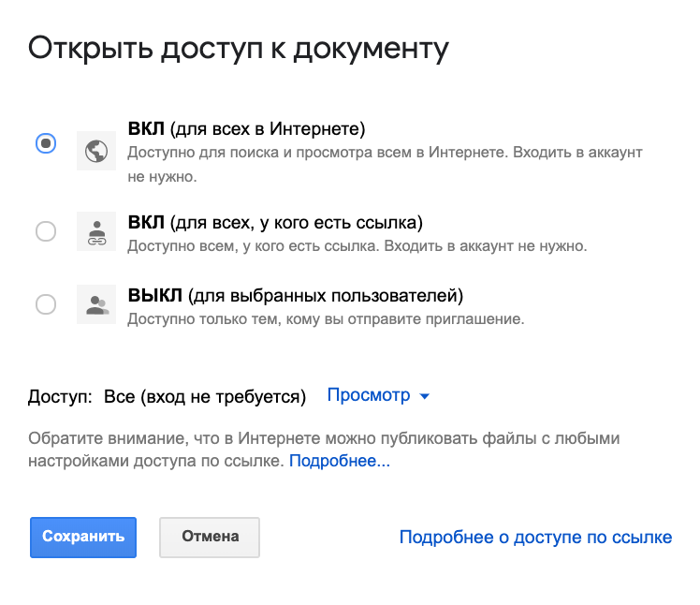Select radio 'ВКЛ (для всех в Интернете)'
Image resolution: width=700 pixels, height=605 pixels.
46,143
